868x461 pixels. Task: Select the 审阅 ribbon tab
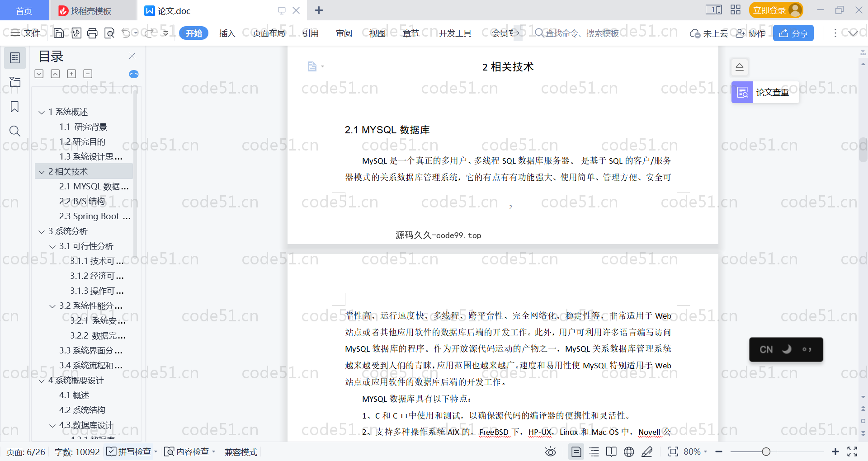point(344,33)
